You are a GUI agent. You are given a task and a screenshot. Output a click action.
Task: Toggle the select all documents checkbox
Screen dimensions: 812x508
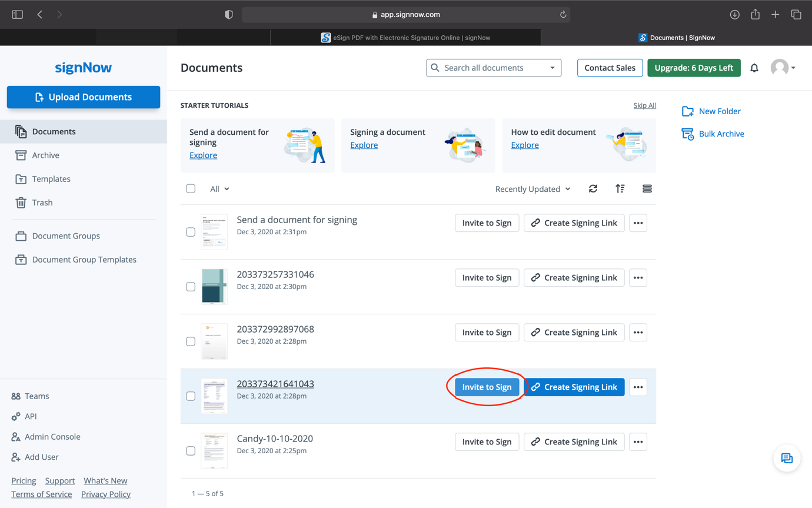point(191,189)
